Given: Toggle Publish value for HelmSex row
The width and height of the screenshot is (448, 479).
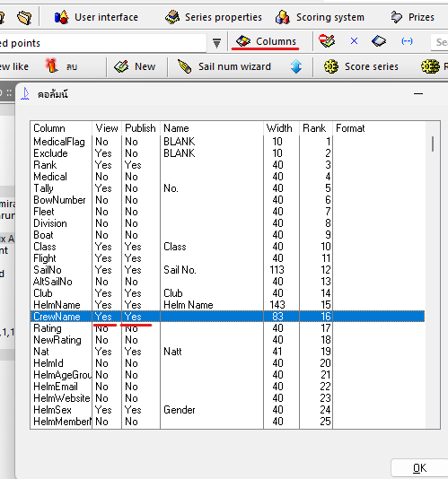Looking at the screenshot, I should (133, 410).
